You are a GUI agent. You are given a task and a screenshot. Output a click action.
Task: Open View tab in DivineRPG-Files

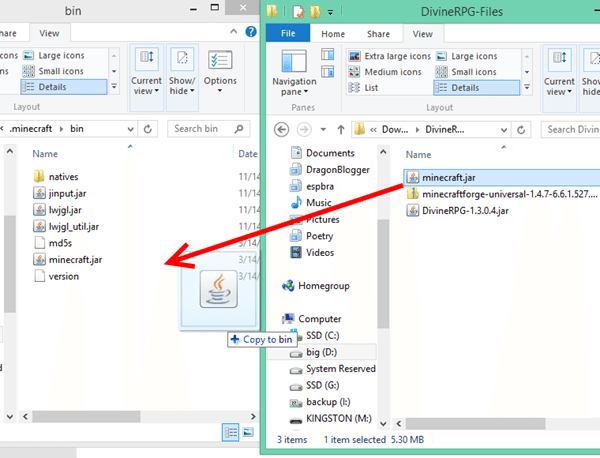(422, 34)
